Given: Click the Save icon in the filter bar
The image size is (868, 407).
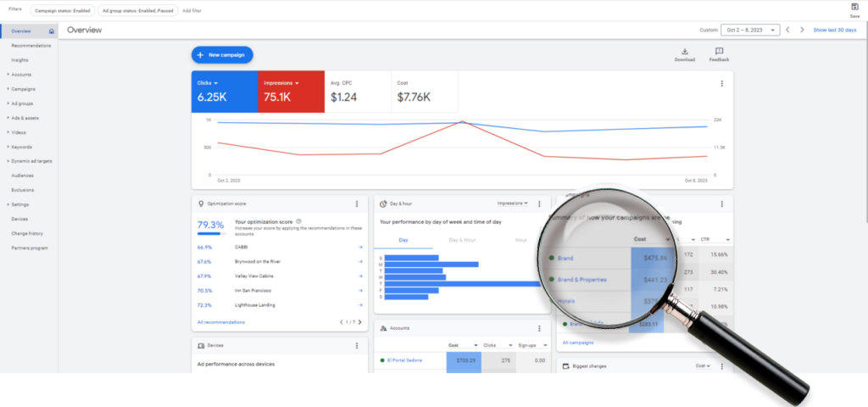Looking at the screenshot, I should pyautogui.click(x=854, y=7).
